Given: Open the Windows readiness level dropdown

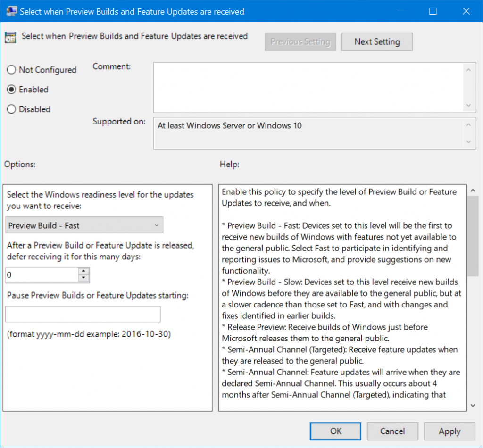Looking at the screenshot, I should [x=157, y=225].
